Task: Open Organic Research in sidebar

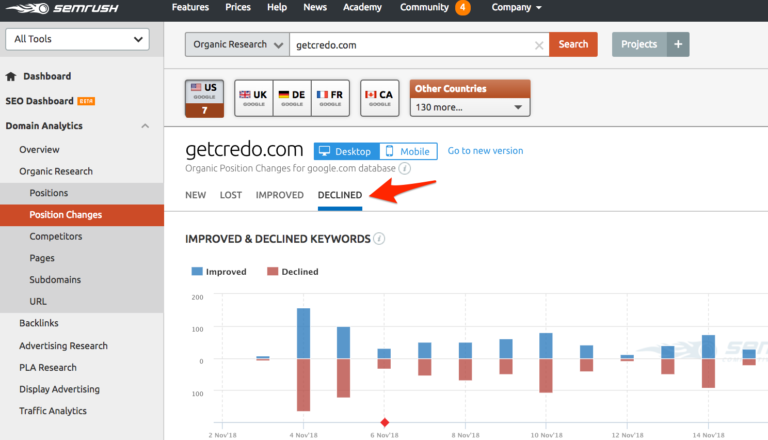Action: click(x=56, y=171)
